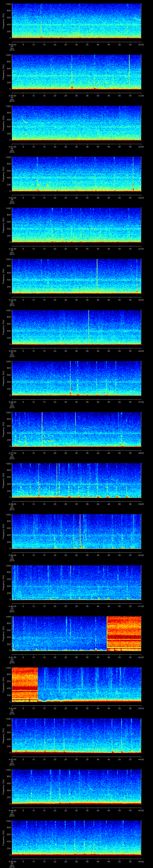Open the 4:45:00 to 46:00 spectrogram panel
Viewport: 153px width, 868px height.
tap(76, 838)
